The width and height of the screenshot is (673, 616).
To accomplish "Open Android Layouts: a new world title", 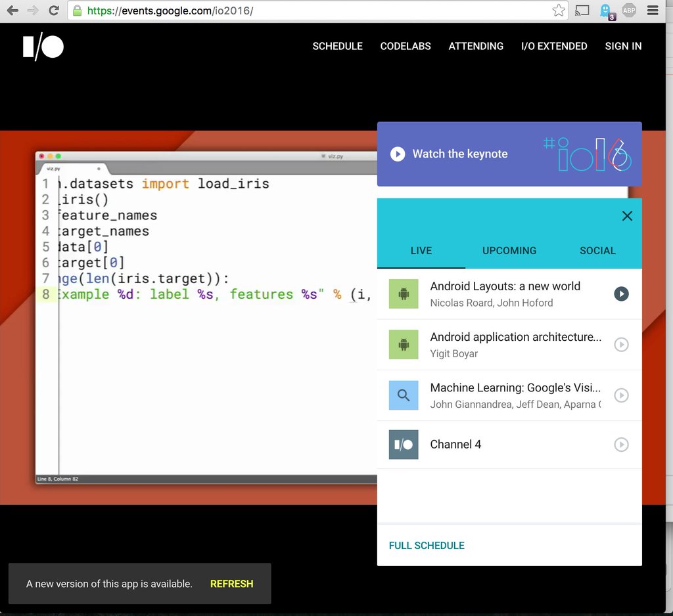I will click(505, 286).
